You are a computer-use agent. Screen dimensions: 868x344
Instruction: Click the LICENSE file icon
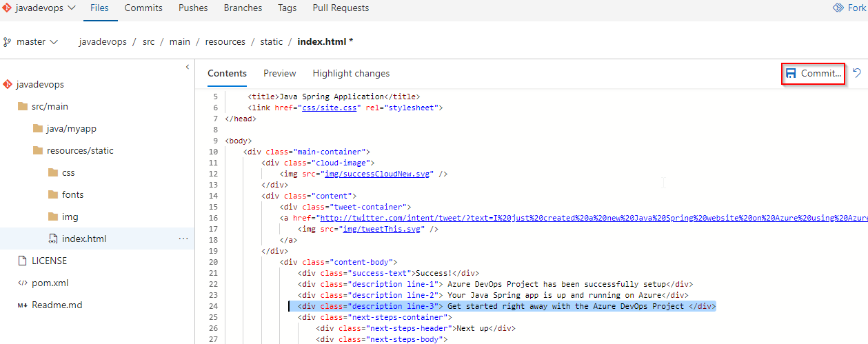[x=23, y=261]
